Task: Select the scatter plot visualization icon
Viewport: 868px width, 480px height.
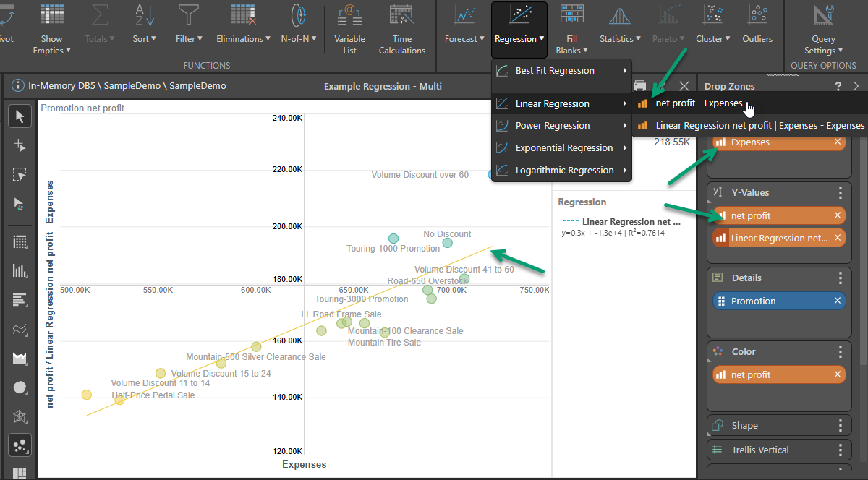Action: point(20,446)
